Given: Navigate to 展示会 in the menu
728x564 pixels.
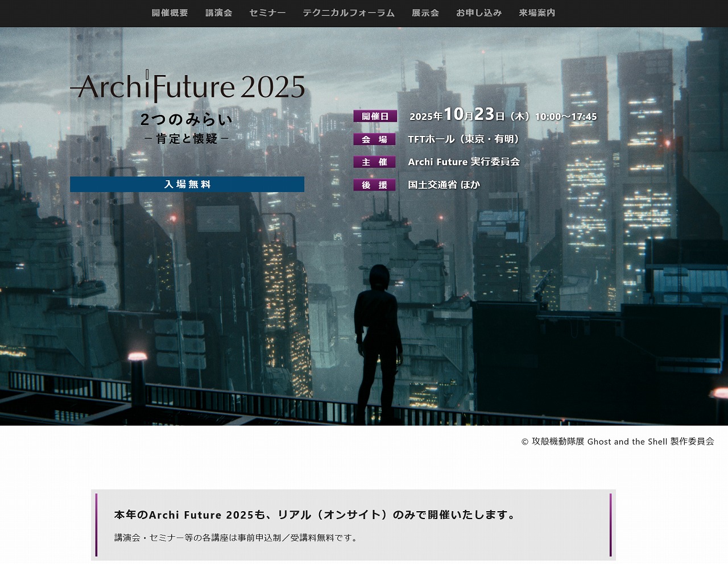Looking at the screenshot, I should click(x=425, y=13).
